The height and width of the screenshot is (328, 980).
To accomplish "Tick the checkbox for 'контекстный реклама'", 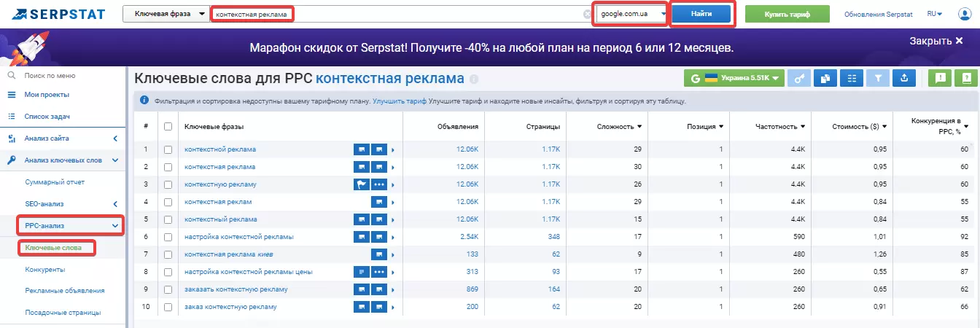I will (168, 219).
